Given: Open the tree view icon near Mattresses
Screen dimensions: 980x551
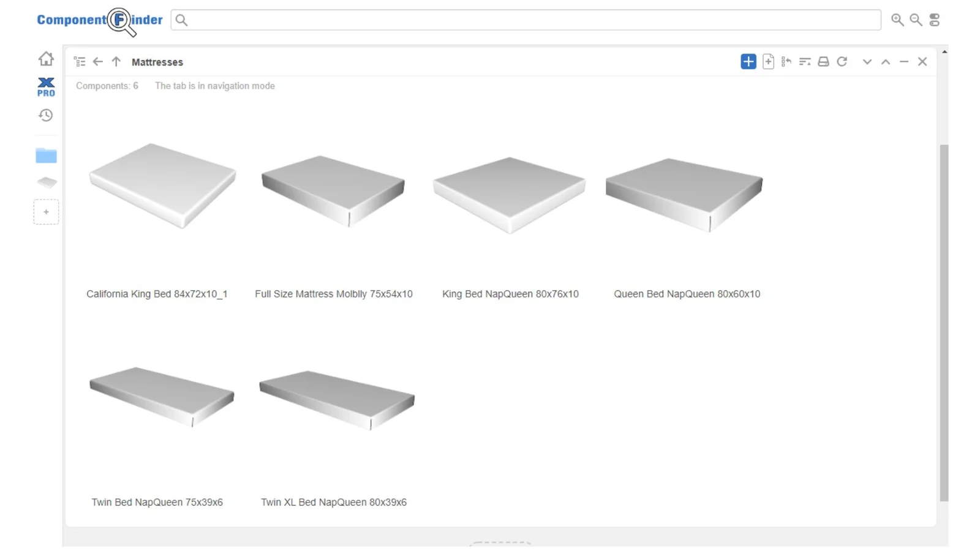Looking at the screenshot, I should coord(80,61).
